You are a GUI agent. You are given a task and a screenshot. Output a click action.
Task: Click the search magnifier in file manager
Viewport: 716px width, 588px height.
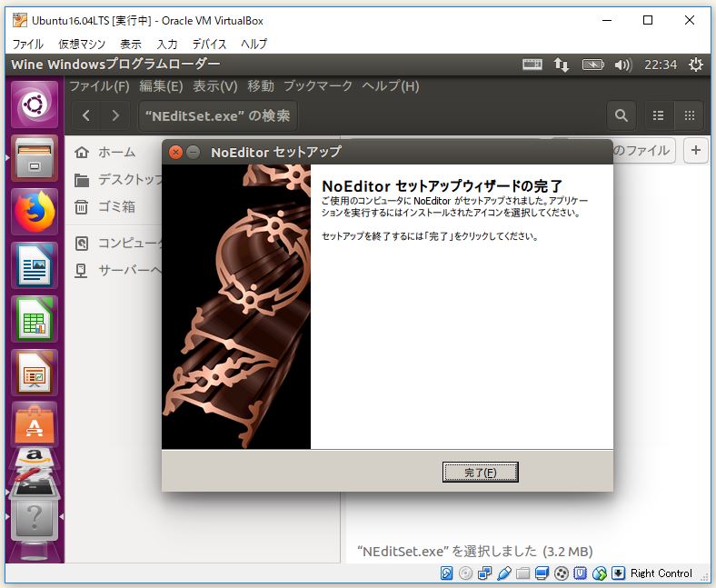621,115
